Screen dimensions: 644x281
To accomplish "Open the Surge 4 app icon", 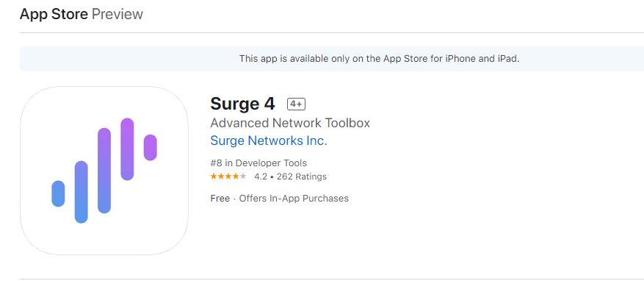I will click(x=104, y=171).
